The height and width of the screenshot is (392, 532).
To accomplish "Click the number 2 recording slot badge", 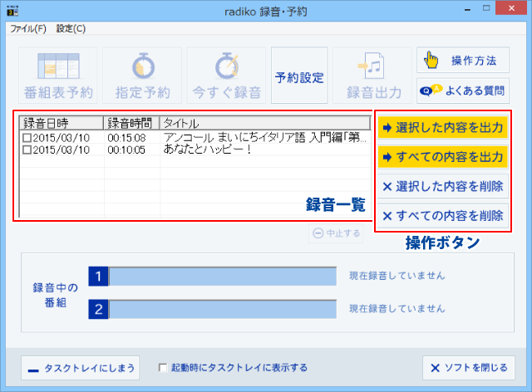I will click(98, 309).
